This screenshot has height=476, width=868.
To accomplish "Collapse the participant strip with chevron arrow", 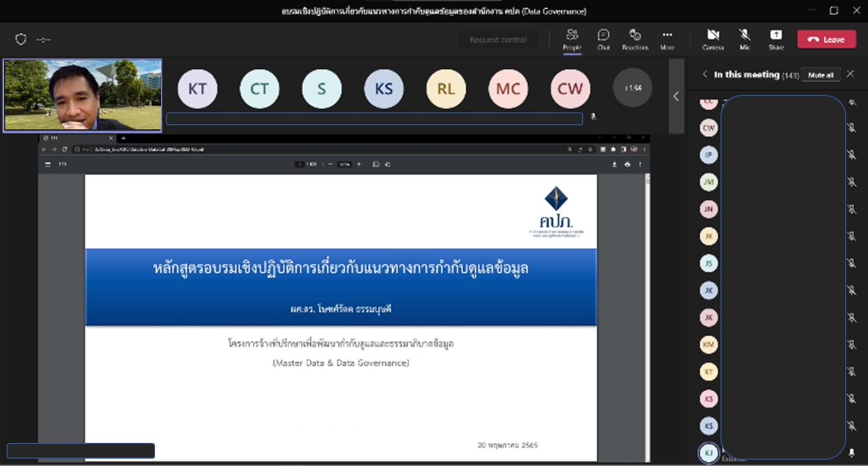I will (676, 96).
